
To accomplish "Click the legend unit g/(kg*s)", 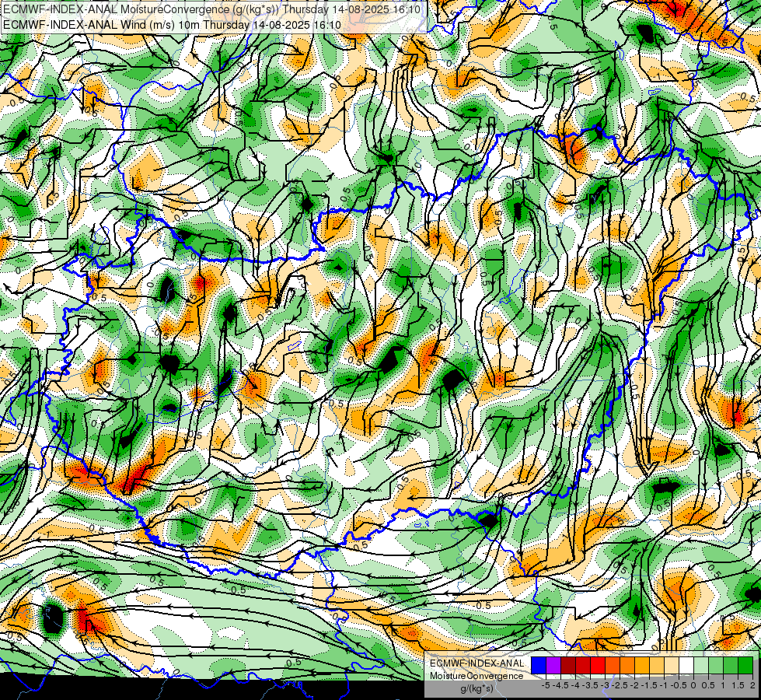I will (x=476, y=688).
